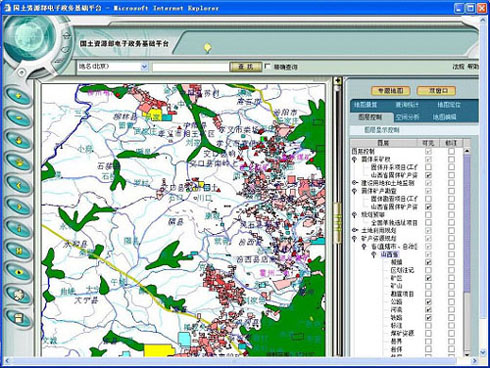Click the eye overview tool button

[19, 272]
